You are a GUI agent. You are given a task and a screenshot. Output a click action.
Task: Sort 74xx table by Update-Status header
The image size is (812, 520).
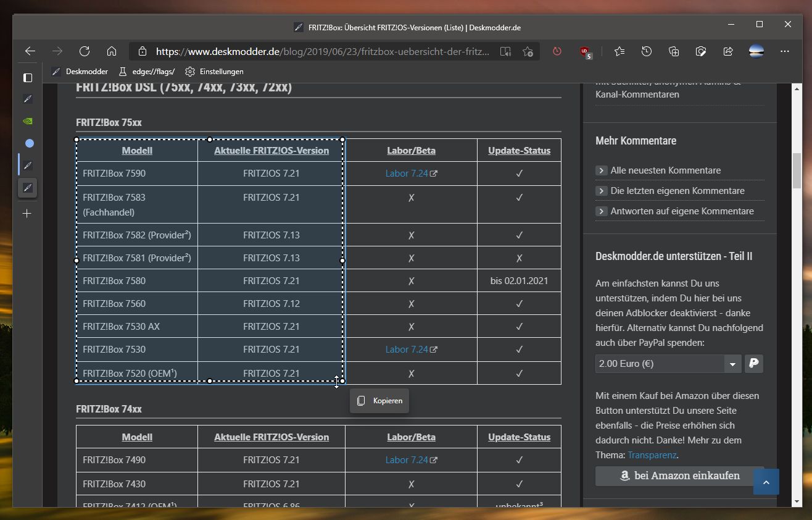click(x=519, y=437)
